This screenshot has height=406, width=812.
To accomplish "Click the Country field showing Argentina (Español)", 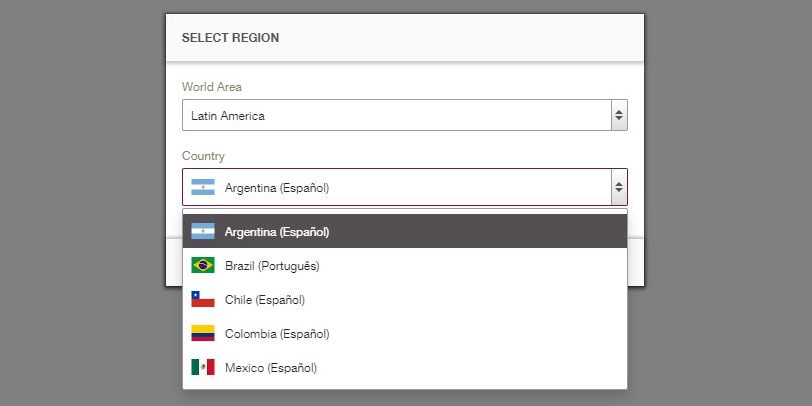I will point(404,187).
